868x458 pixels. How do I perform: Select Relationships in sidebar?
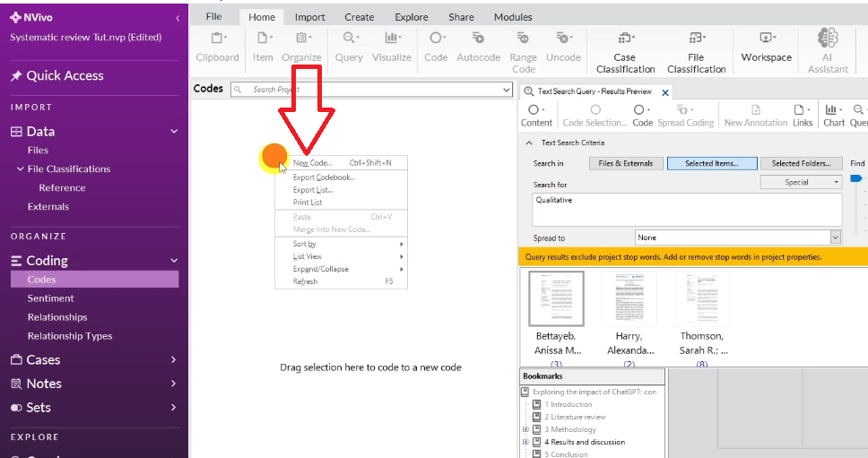[57, 317]
